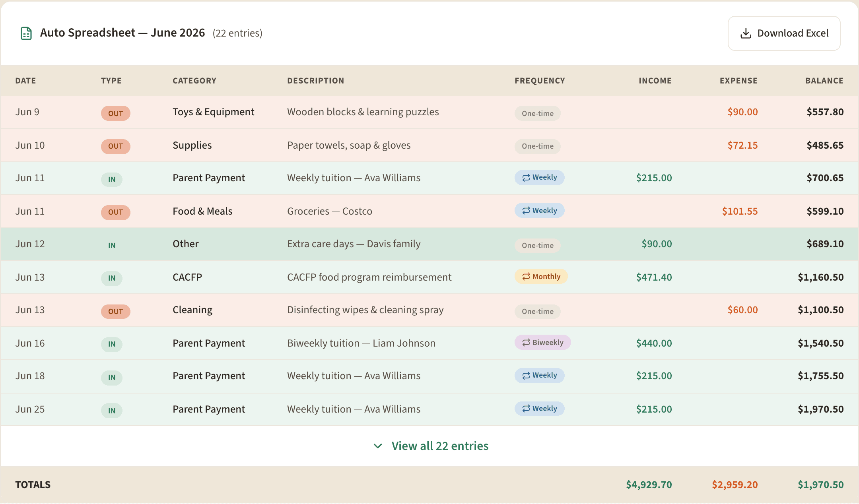Click OUT badge on Cleaning row
The image size is (859, 504).
point(116,311)
